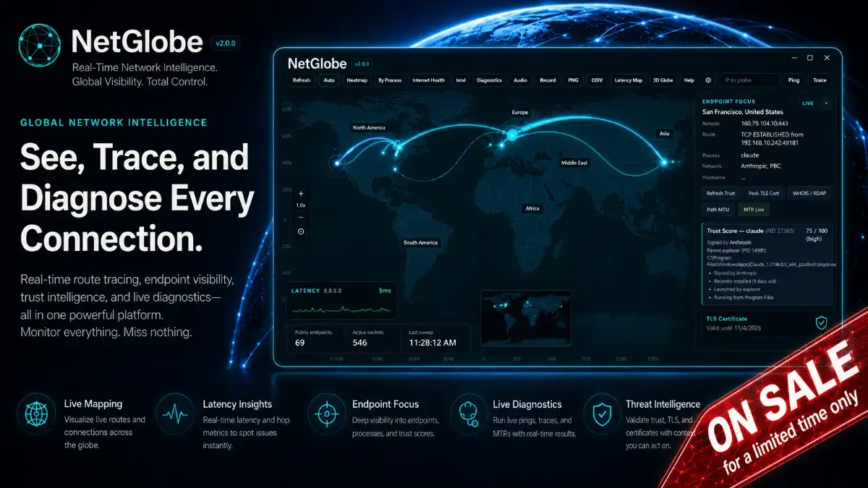Image resolution: width=868 pixels, height=488 pixels.
Task: Expand the dropdown arrow next to LIVE
Action: point(826,103)
